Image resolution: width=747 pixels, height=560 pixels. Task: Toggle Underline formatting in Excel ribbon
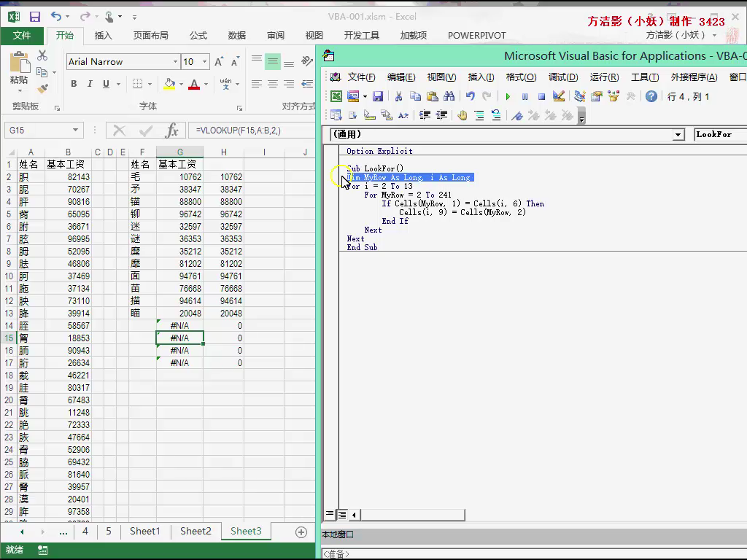[106, 84]
